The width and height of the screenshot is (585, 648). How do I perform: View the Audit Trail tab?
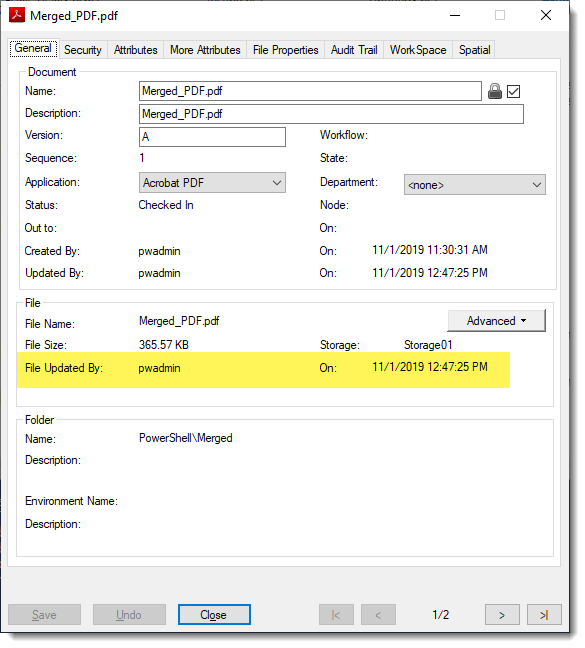(x=354, y=50)
